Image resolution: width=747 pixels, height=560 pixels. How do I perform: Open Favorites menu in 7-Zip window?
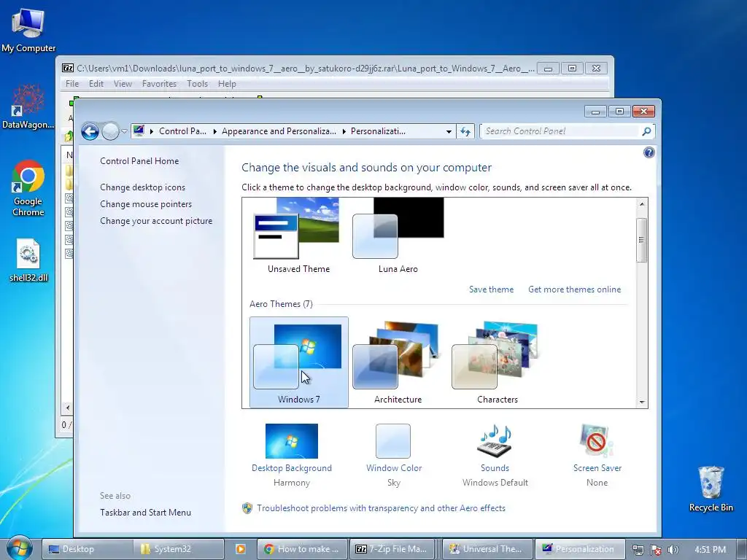pos(159,84)
